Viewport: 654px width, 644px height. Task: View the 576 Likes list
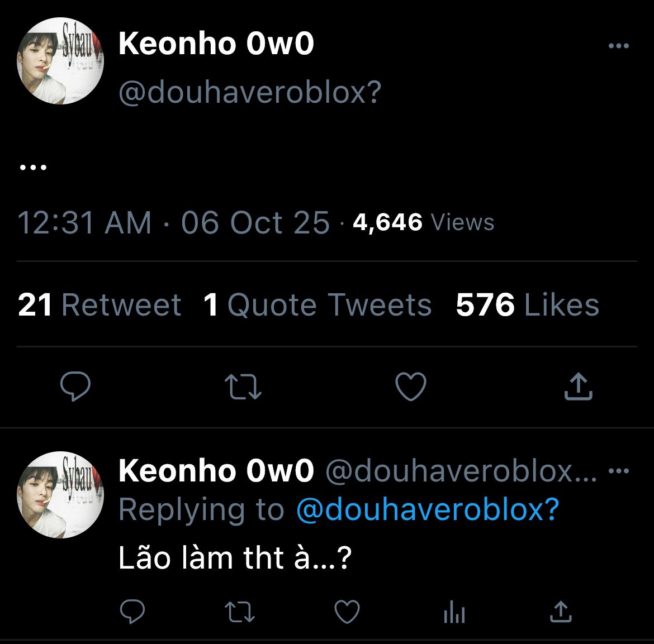click(527, 305)
